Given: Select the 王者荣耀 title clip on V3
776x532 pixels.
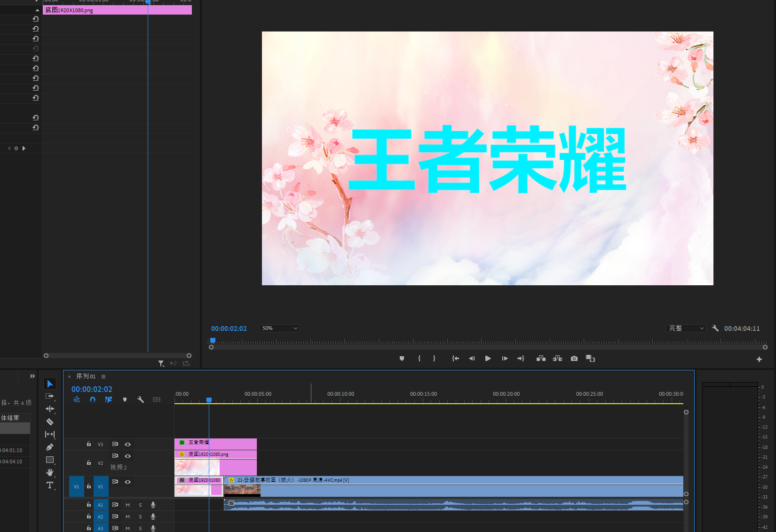Looking at the screenshot, I should [221, 443].
